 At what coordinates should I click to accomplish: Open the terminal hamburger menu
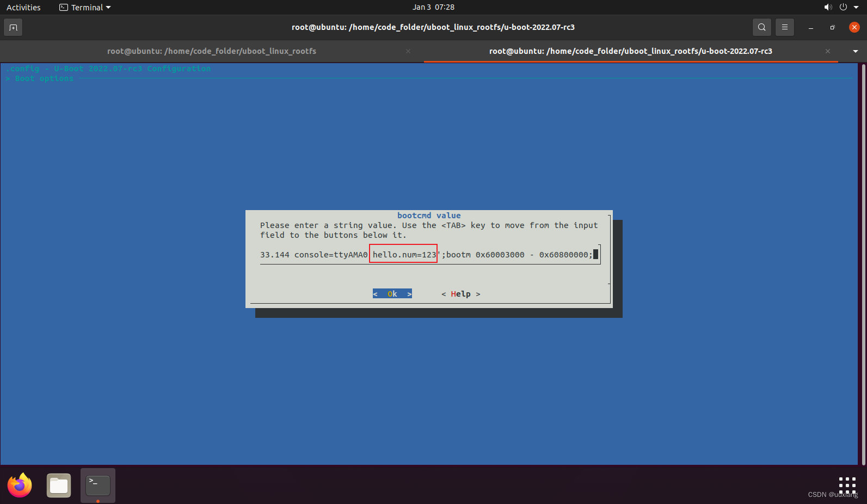785,27
